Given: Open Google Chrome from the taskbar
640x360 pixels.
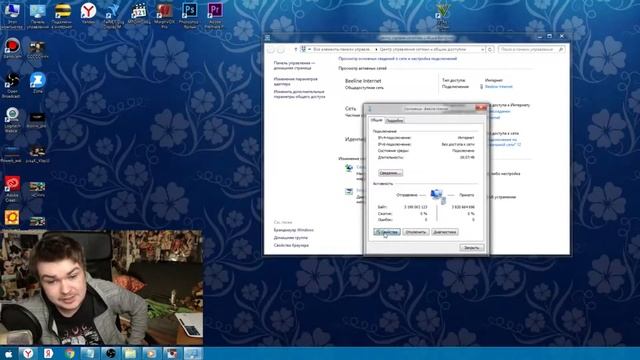Looking at the screenshot, I should coord(70,353).
